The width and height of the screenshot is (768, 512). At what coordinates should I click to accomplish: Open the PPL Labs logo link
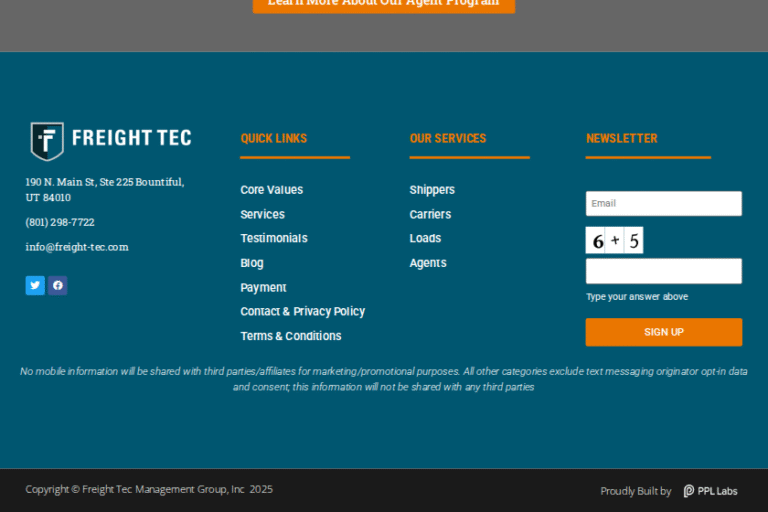point(710,491)
